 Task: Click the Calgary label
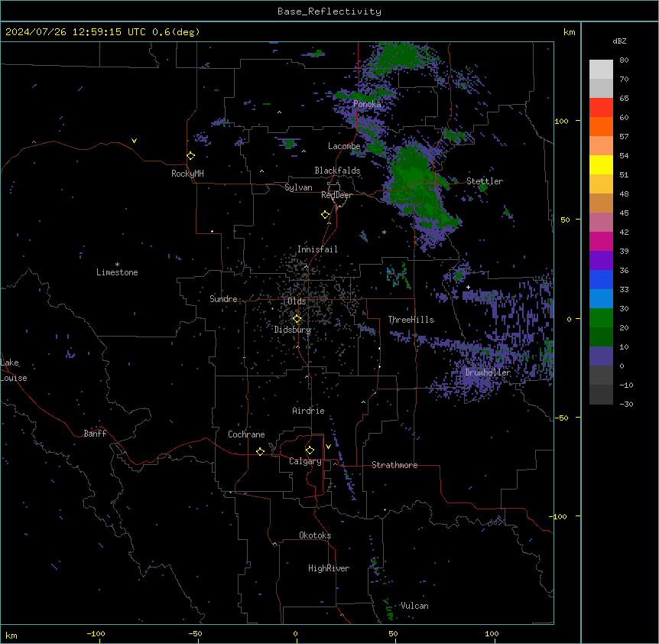coord(306,461)
